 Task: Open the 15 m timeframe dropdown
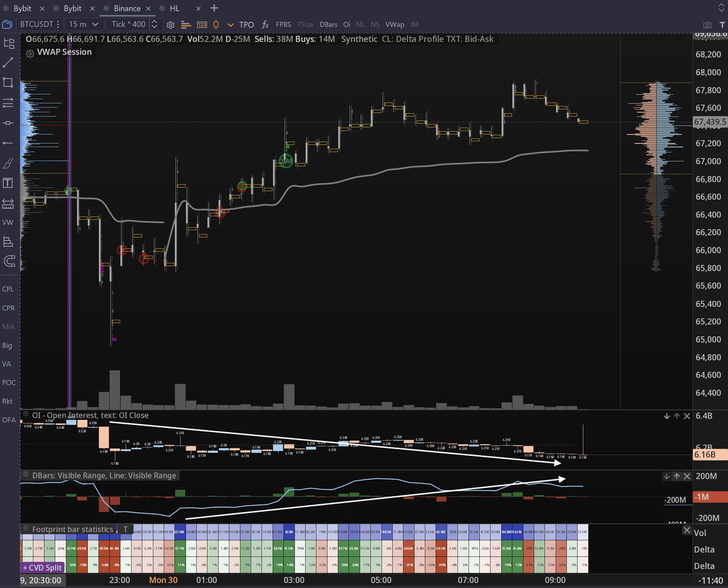point(84,24)
